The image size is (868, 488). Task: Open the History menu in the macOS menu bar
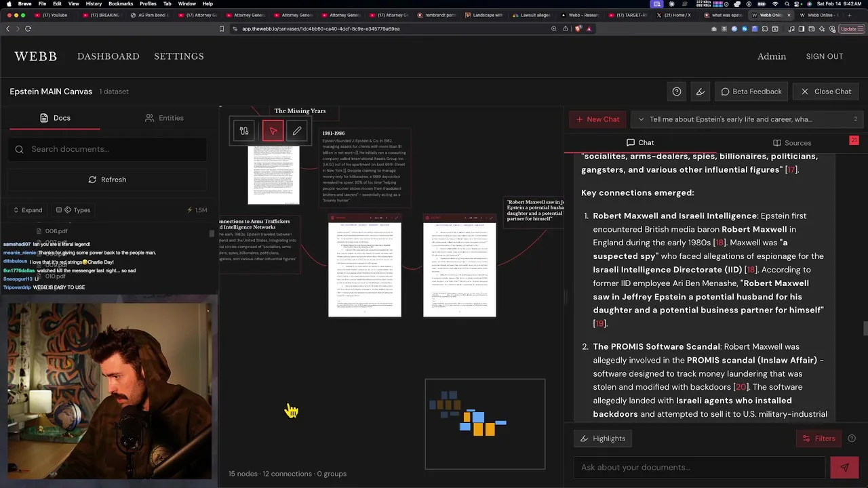94,4
